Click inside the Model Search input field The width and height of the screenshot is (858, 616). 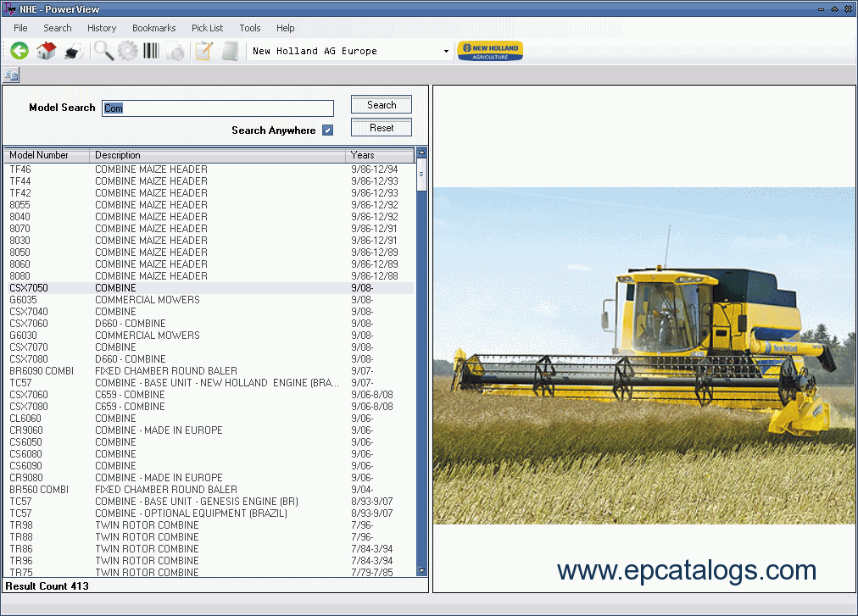(x=217, y=108)
